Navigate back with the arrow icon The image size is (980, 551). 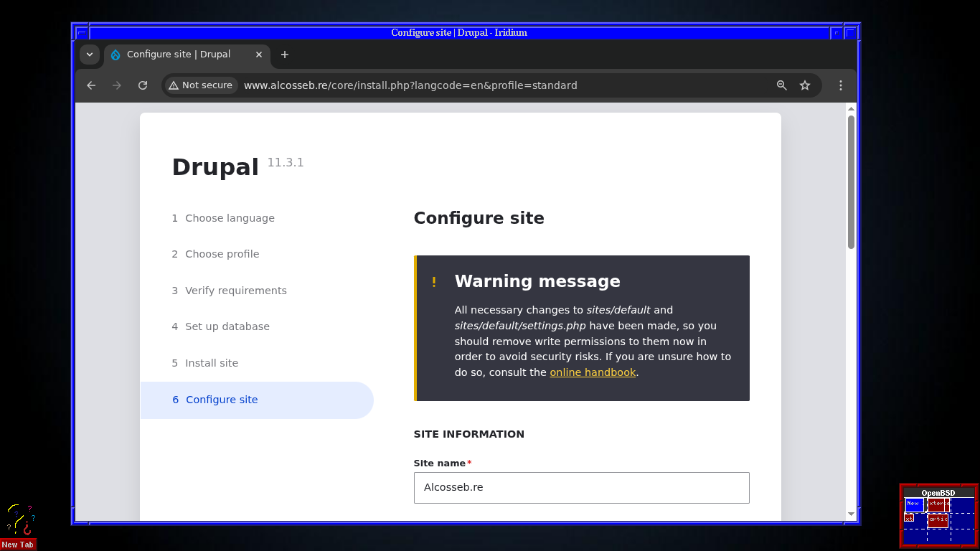[90, 85]
